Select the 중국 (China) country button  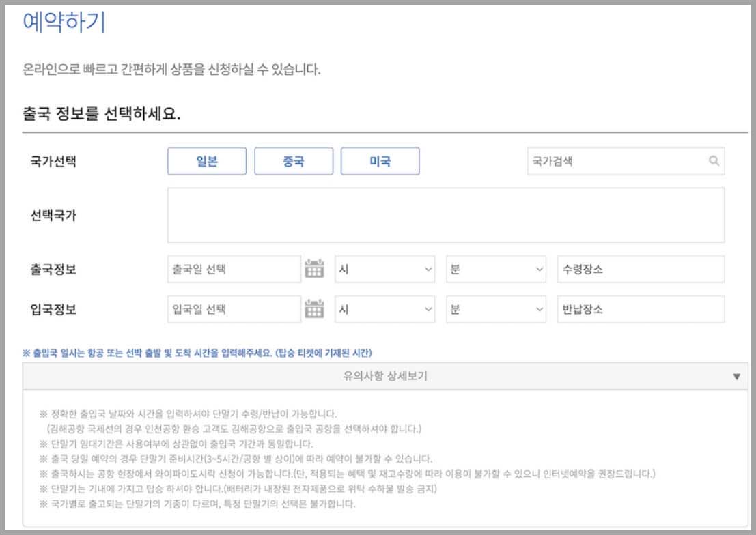(x=294, y=160)
